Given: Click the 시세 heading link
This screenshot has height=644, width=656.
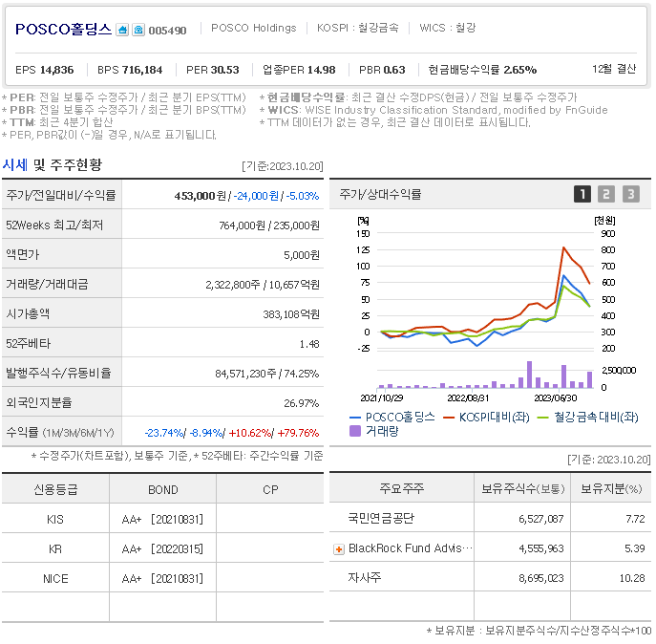Looking at the screenshot, I should (x=15, y=165).
